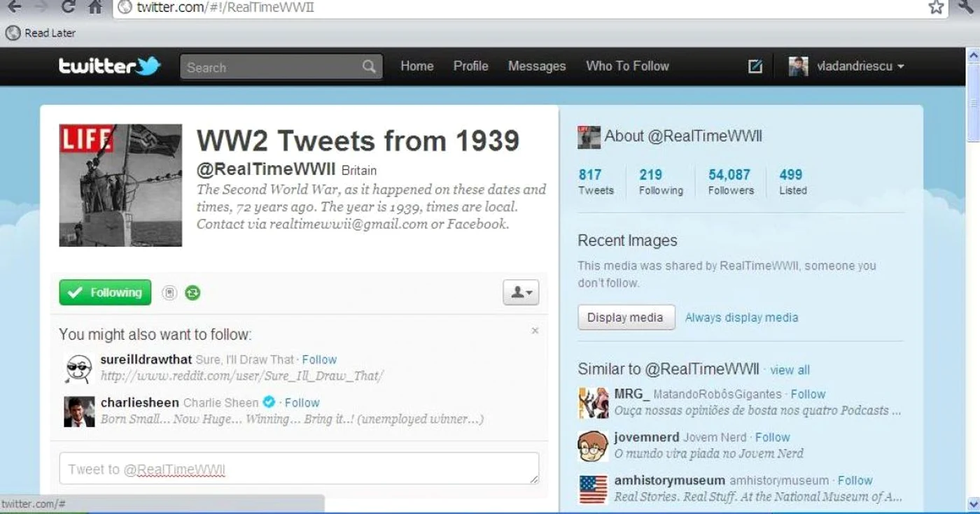Toggle the green Following button
This screenshot has width=980, height=514.
pyautogui.click(x=105, y=292)
